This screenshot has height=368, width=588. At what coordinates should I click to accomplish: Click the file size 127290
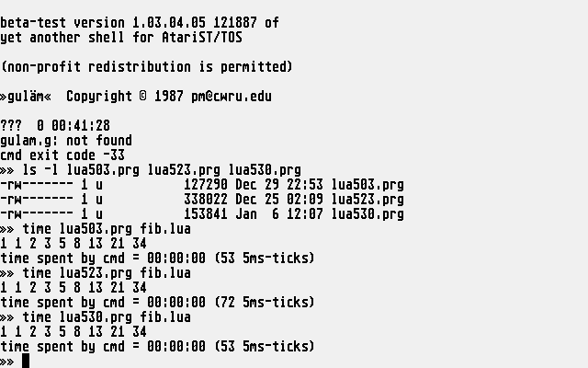pyautogui.click(x=206, y=185)
